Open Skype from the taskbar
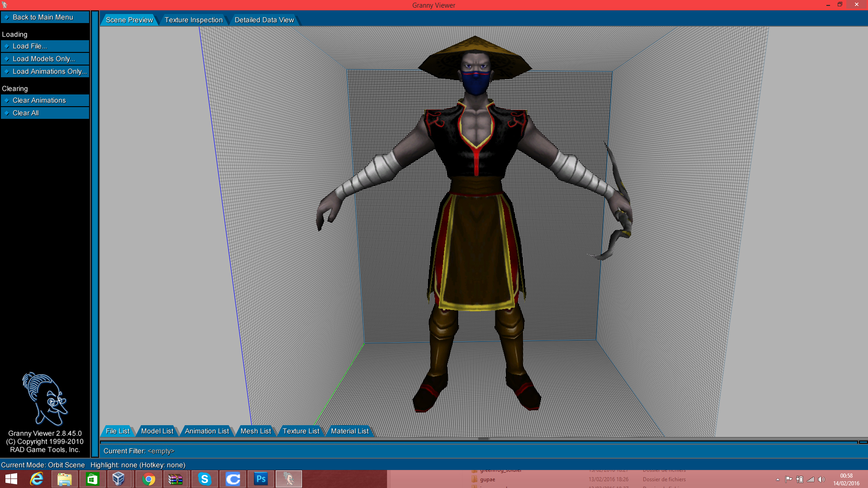Screen dimensions: 868x488 coord(204,479)
